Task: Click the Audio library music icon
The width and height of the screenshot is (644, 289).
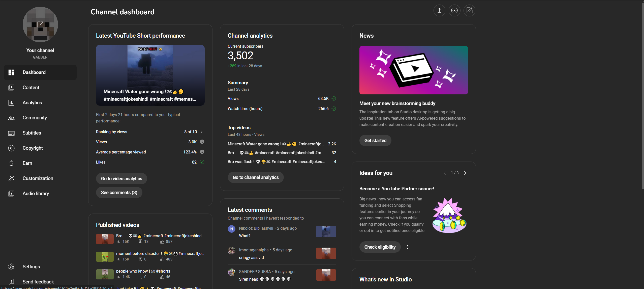Action: (11, 194)
